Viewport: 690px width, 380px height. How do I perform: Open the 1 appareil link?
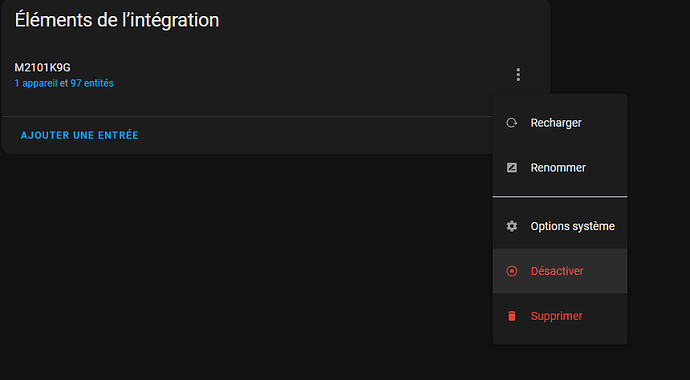[x=36, y=83]
